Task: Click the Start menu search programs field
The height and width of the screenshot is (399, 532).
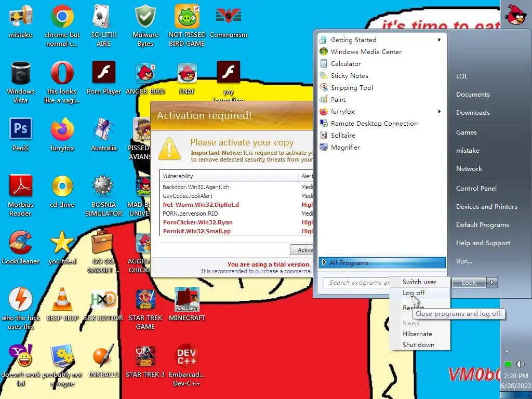Action: pos(357,282)
